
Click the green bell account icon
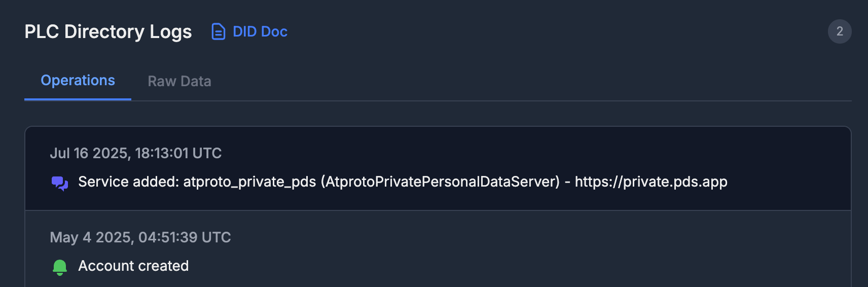(60, 267)
